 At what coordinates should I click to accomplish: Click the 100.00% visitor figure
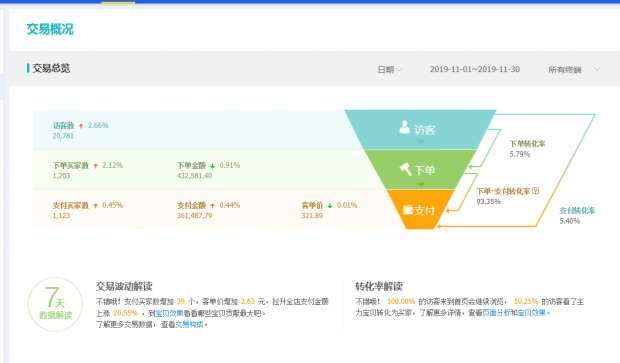(x=401, y=302)
